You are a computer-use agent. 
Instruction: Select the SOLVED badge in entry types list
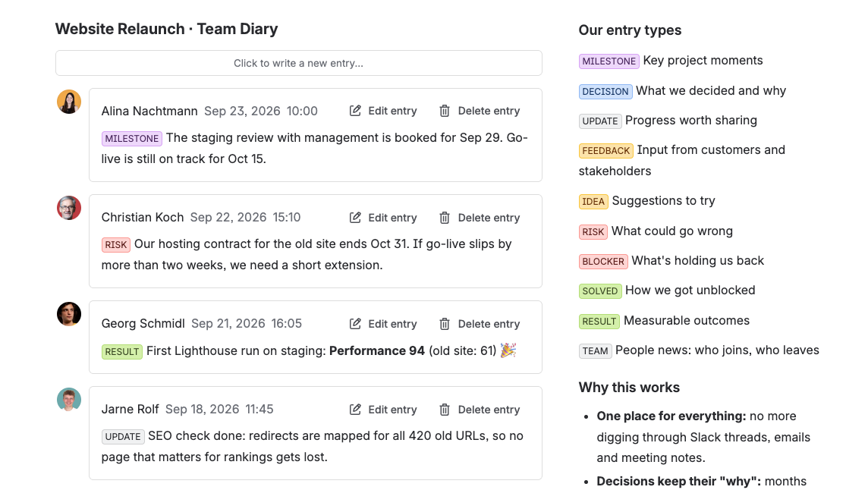(x=600, y=291)
